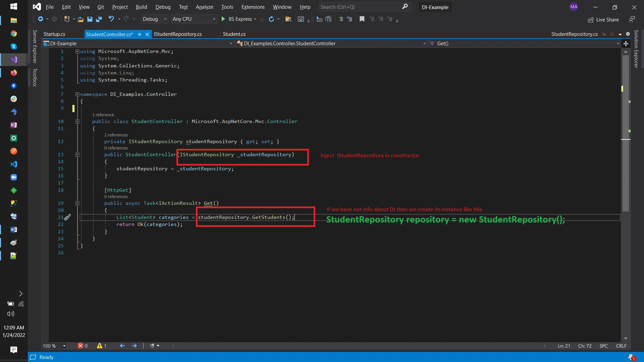Click the Live Share button
This screenshot has height=362, width=644.
point(603,20)
